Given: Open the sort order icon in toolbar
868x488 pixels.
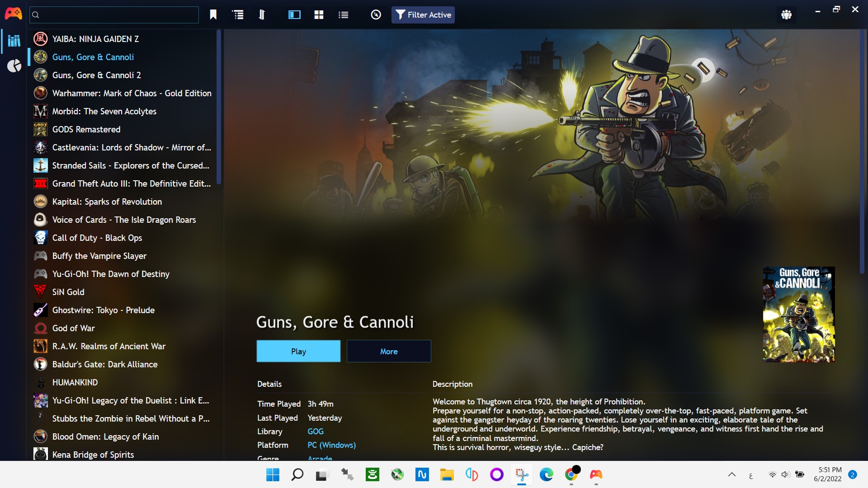Looking at the screenshot, I should (x=262, y=15).
